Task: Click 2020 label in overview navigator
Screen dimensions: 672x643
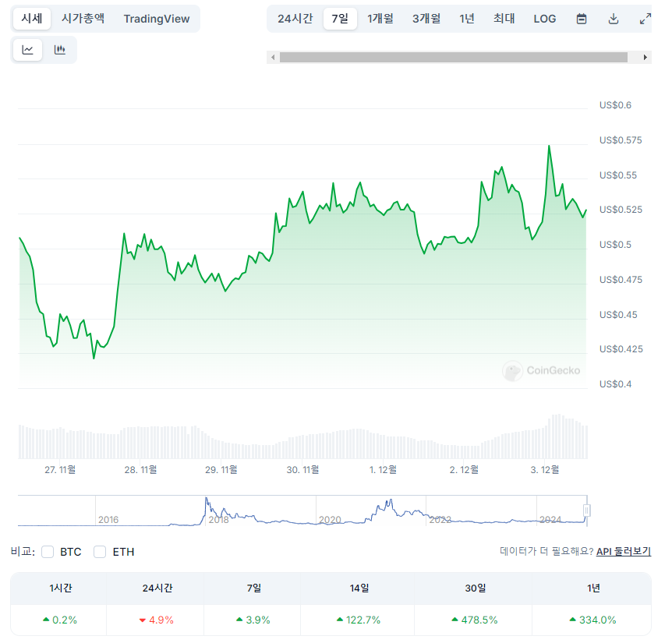Action: pos(330,520)
